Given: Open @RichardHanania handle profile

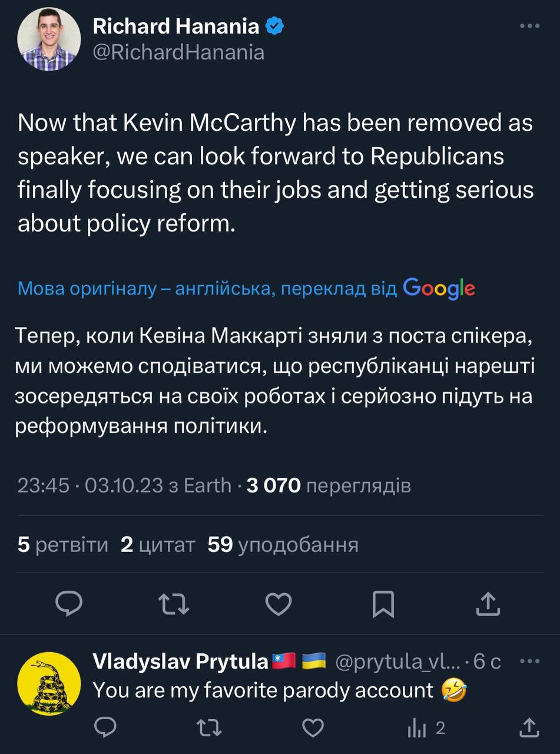Looking at the screenshot, I should tap(179, 52).
